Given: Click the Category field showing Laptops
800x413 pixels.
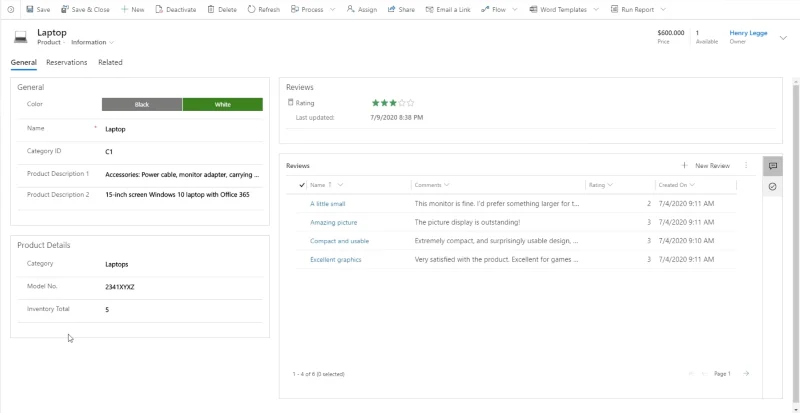Looking at the screenshot, I should point(184,264).
